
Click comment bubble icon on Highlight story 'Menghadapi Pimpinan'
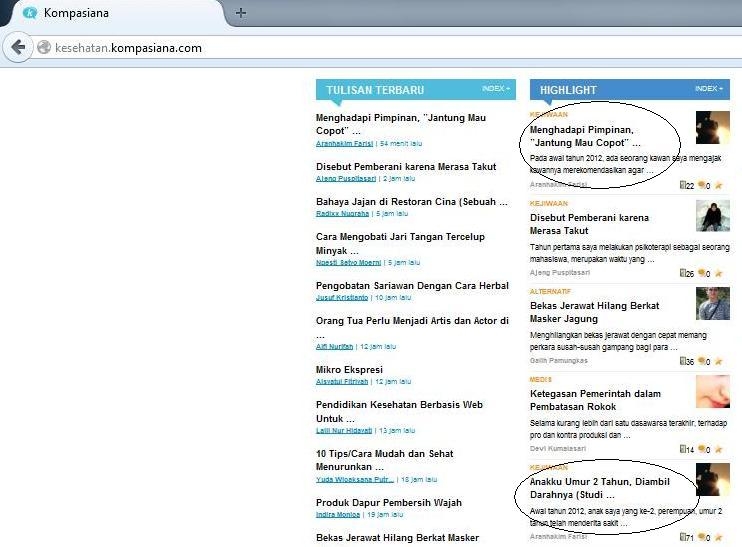tap(701, 185)
